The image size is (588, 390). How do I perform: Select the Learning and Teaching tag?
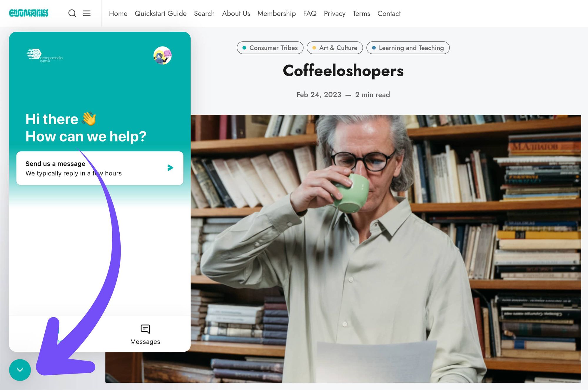pos(408,48)
